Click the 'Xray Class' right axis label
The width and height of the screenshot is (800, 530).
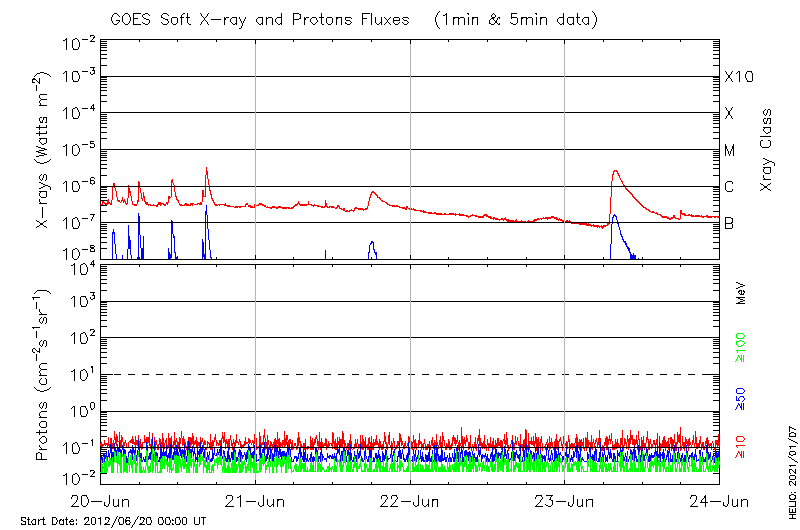767,149
